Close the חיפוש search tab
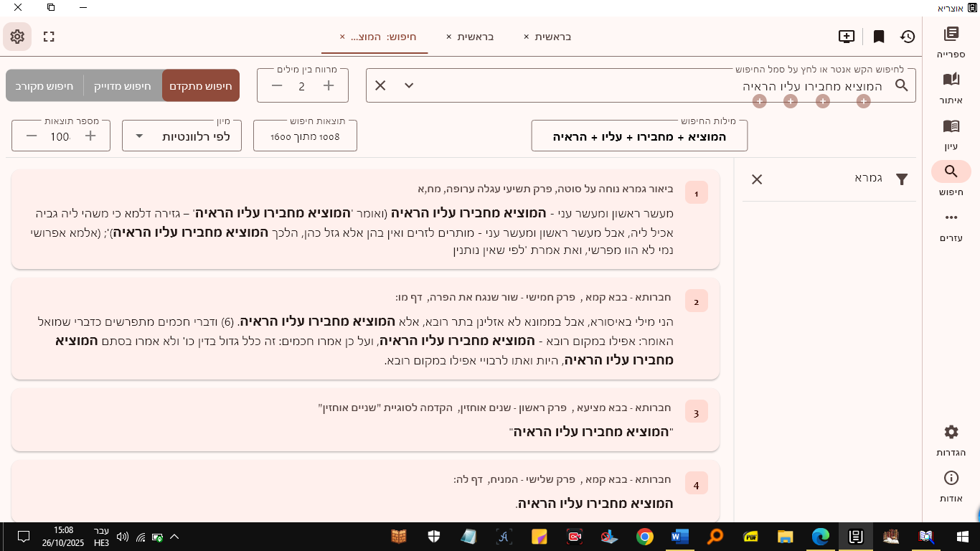Viewport: 980px width, 551px height. (x=342, y=37)
